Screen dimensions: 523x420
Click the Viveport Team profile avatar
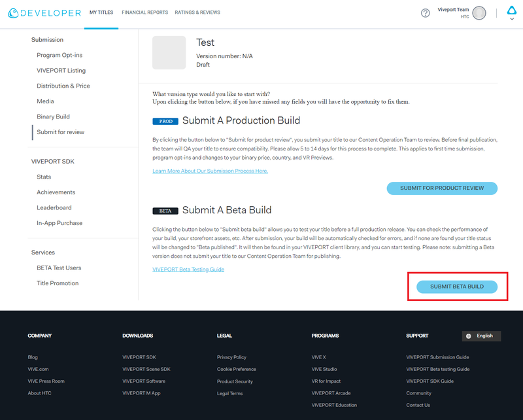pos(479,13)
